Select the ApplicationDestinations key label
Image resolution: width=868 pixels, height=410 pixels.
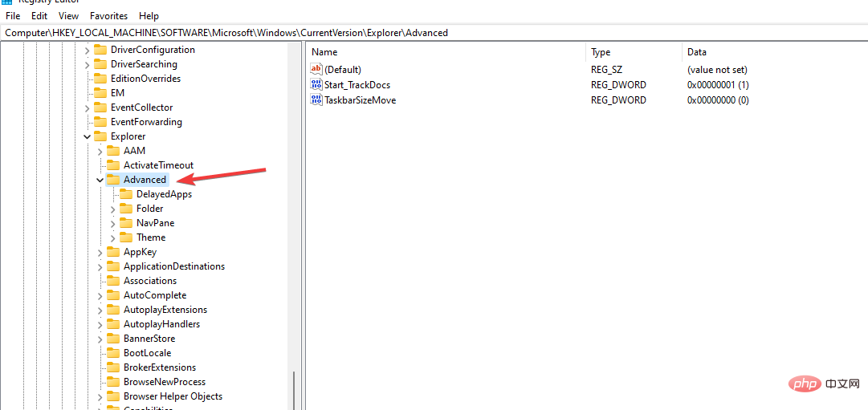coord(174,266)
